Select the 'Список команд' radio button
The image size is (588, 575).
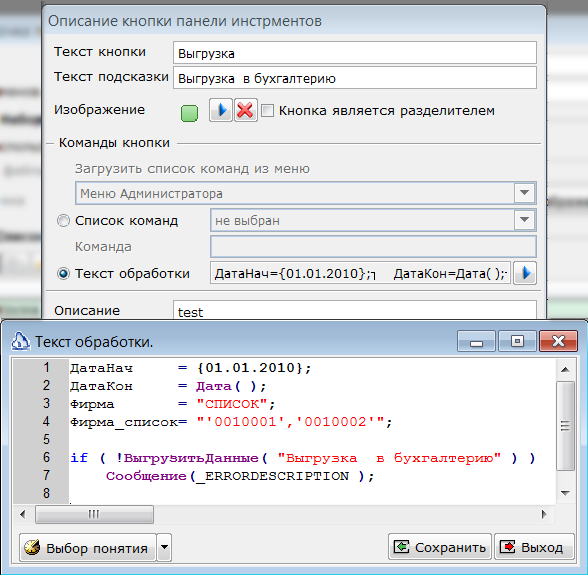pos(63,221)
